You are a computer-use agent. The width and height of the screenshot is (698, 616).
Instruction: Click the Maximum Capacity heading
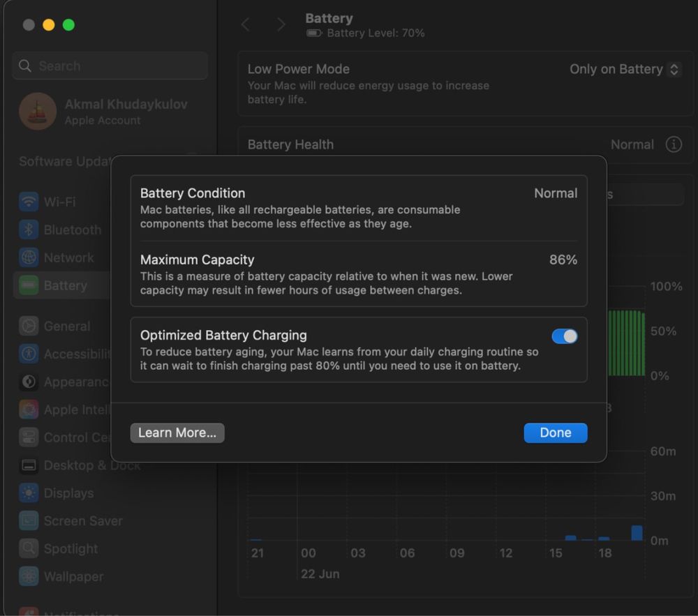tap(198, 260)
